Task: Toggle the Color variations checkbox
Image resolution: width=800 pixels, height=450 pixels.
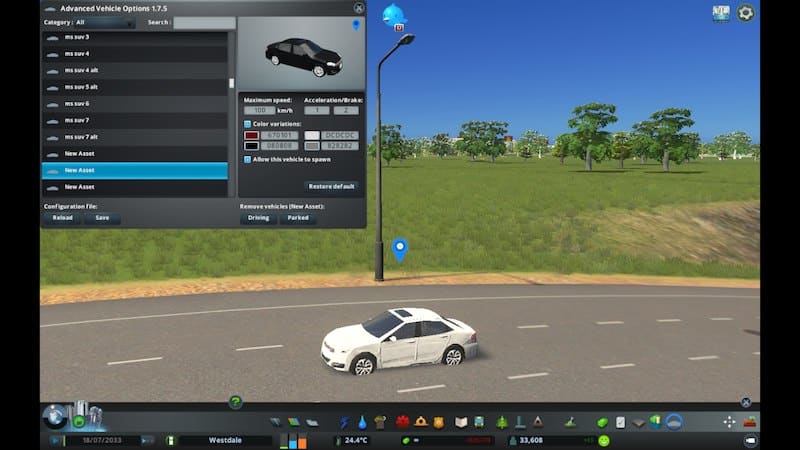Action: coord(248,124)
